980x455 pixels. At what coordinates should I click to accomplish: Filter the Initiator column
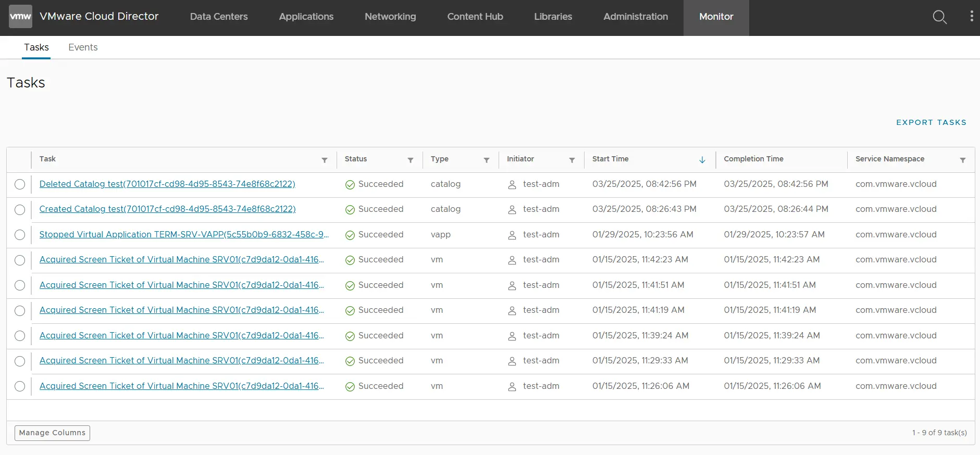pos(572,160)
